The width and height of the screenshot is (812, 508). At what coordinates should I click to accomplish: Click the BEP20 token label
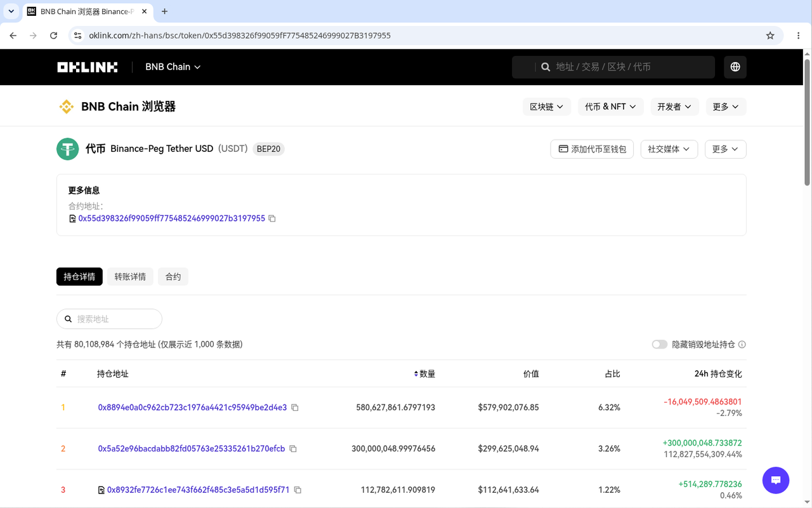point(268,149)
